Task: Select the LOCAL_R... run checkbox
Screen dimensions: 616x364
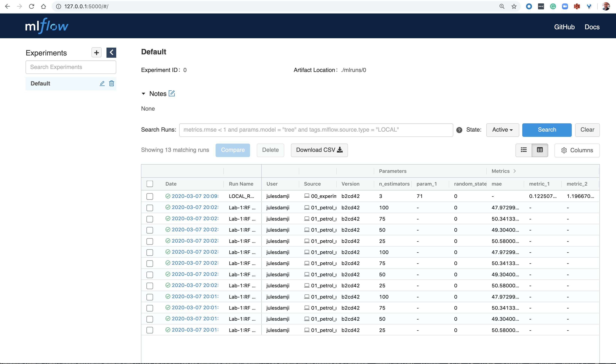Action: (x=150, y=196)
